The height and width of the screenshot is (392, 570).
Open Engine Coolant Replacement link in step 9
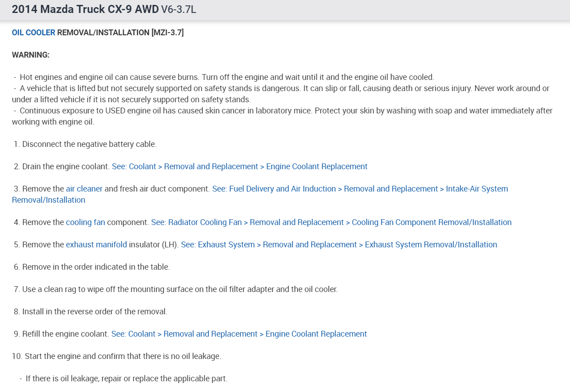pos(239,334)
